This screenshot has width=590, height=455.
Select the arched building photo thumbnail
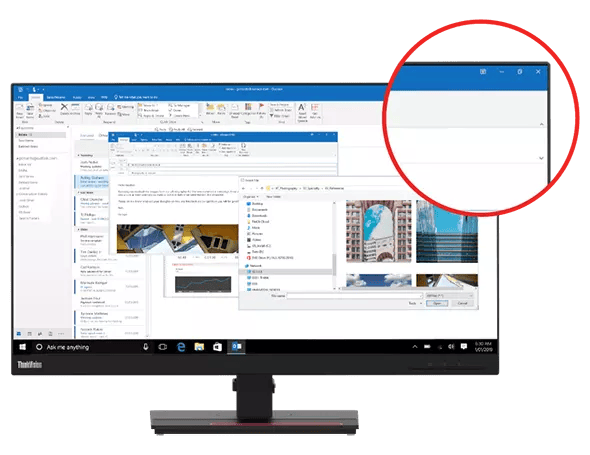(x=379, y=231)
